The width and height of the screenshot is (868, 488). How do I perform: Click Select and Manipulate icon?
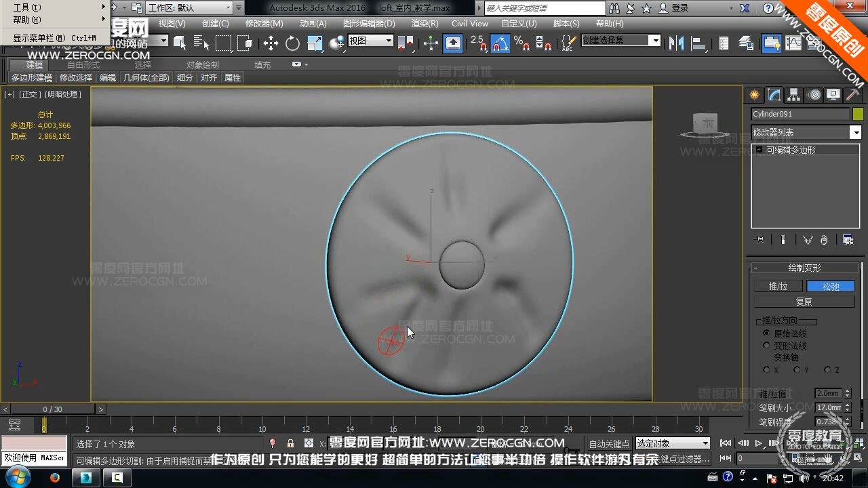tap(431, 43)
